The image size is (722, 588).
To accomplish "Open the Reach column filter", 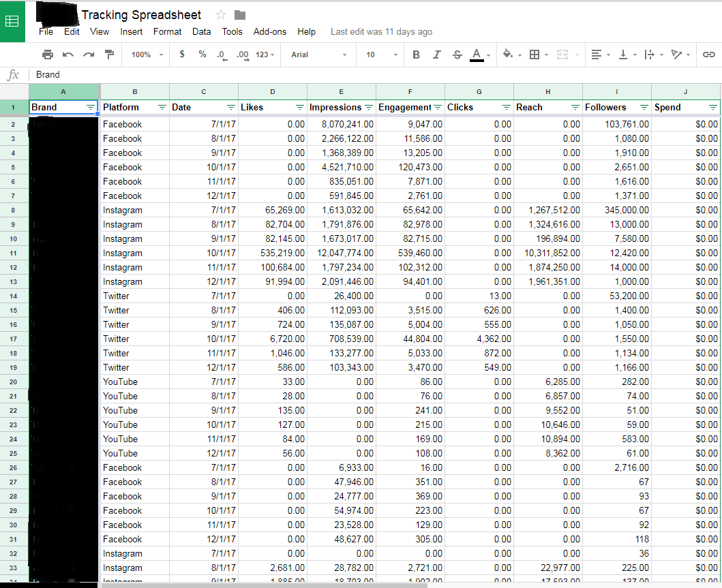I will click(x=575, y=107).
